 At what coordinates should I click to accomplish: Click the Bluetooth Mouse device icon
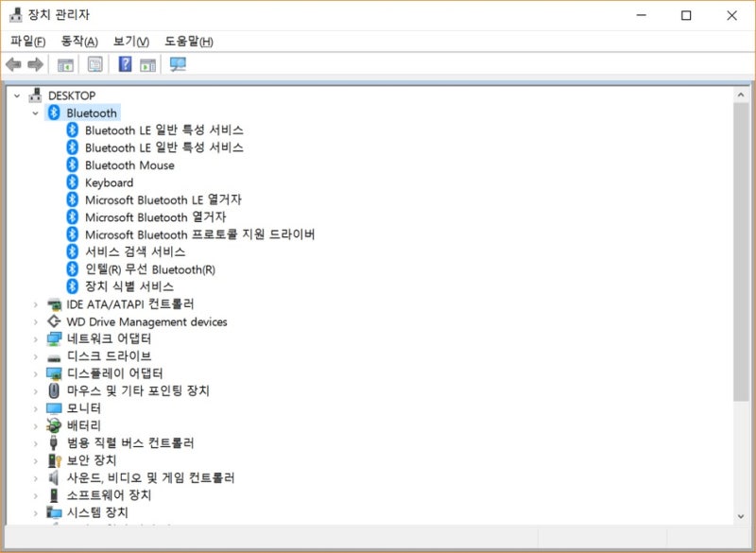pos(73,164)
